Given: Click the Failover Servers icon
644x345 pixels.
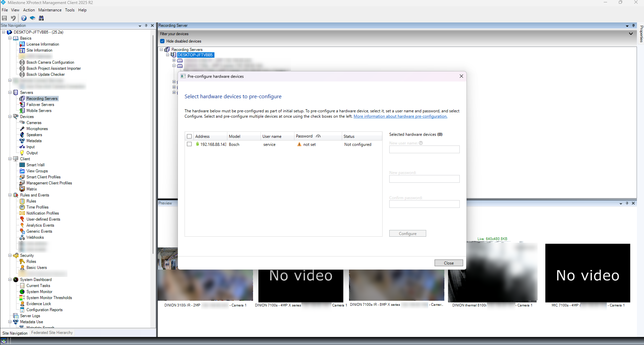Looking at the screenshot, I should click(22, 105).
